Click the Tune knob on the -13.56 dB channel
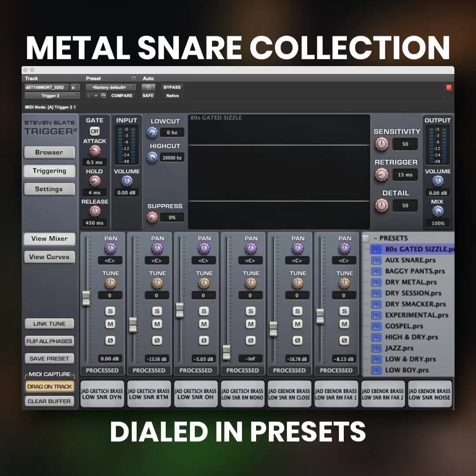The image size is (476, 476). click(157, 283)
